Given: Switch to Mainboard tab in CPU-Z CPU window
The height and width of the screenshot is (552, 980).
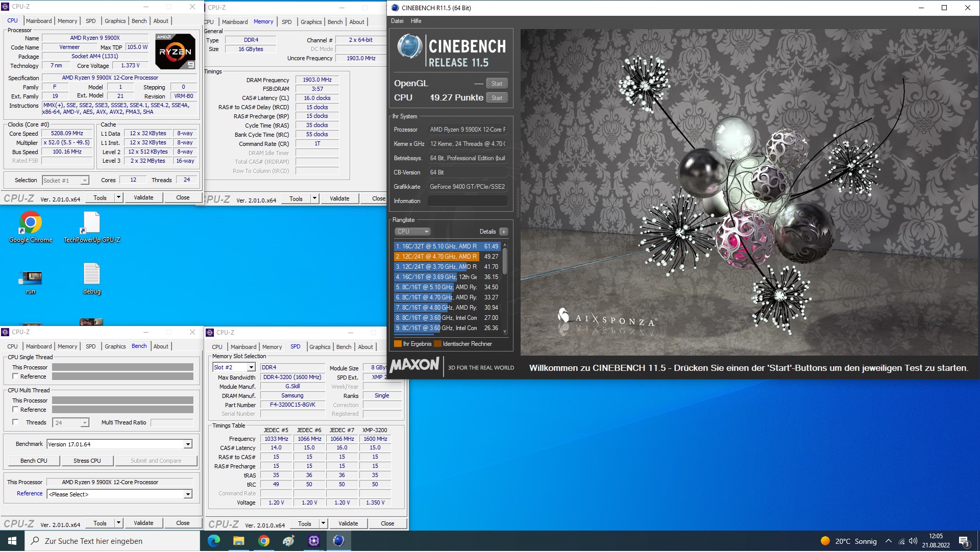Looking at the screenshot, I should click(39, 21).
